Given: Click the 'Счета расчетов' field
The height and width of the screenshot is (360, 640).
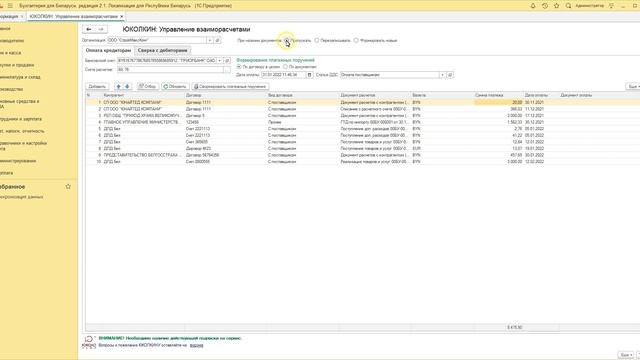Looking at the screenshot, I should pos(170,69).
